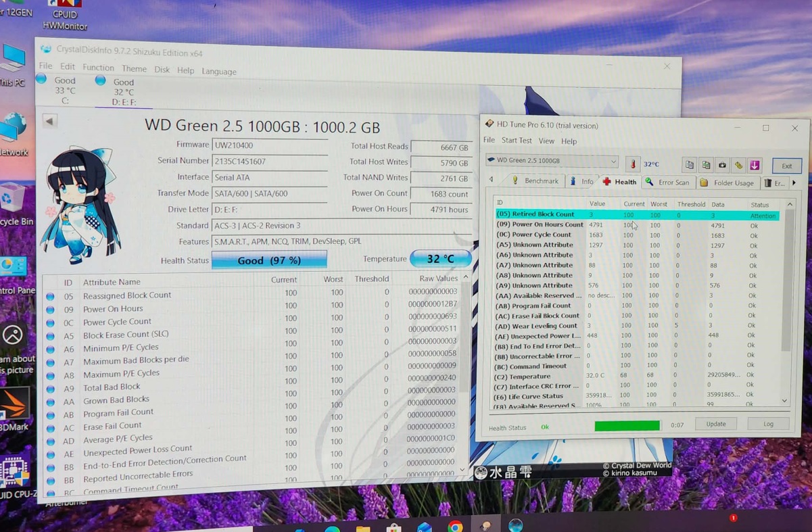
Task: Switch to the Error Scan tab
Action: click(x=667, y=182)
